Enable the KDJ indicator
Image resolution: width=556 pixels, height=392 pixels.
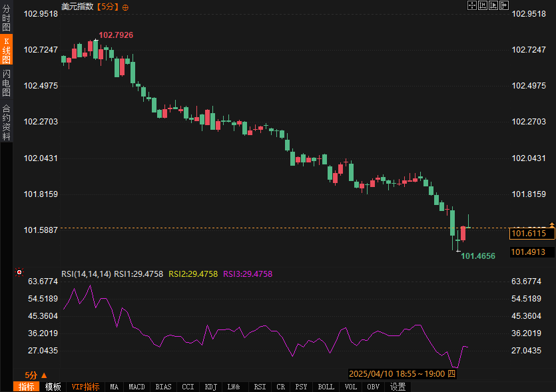(210, 387)
